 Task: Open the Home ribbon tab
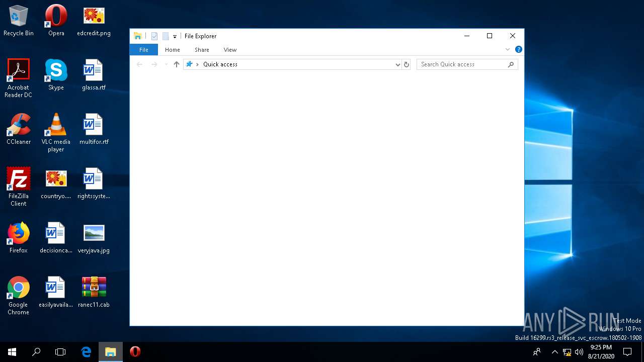click(173, 50)
